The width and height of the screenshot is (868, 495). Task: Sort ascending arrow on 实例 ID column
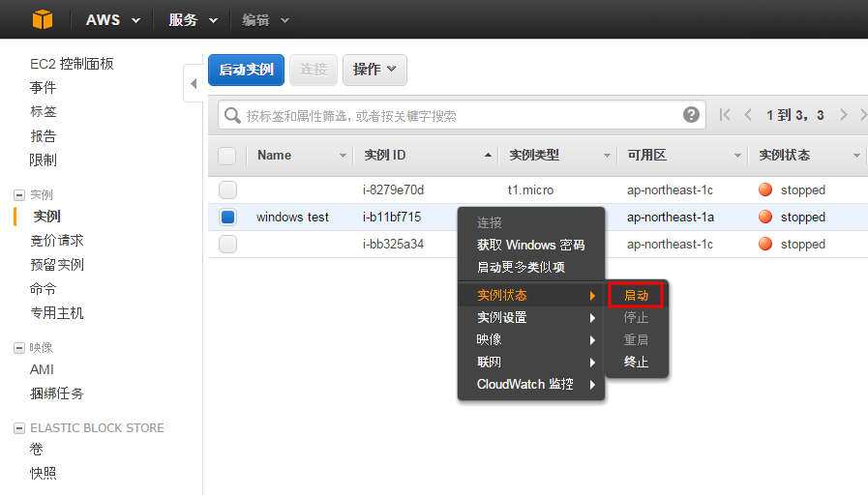(488, 155)
